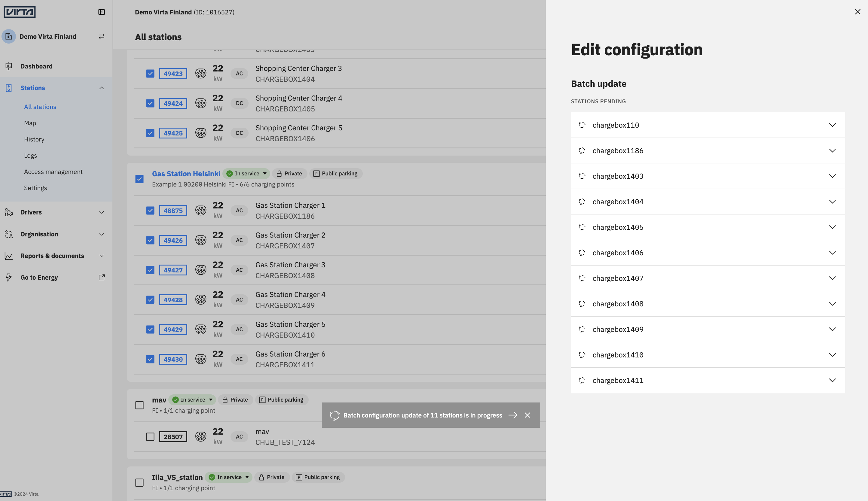Screen dimensions: 868x501
Task: Click the pending spinner icon for chargebox110
Action: click(x=582, y=125)
